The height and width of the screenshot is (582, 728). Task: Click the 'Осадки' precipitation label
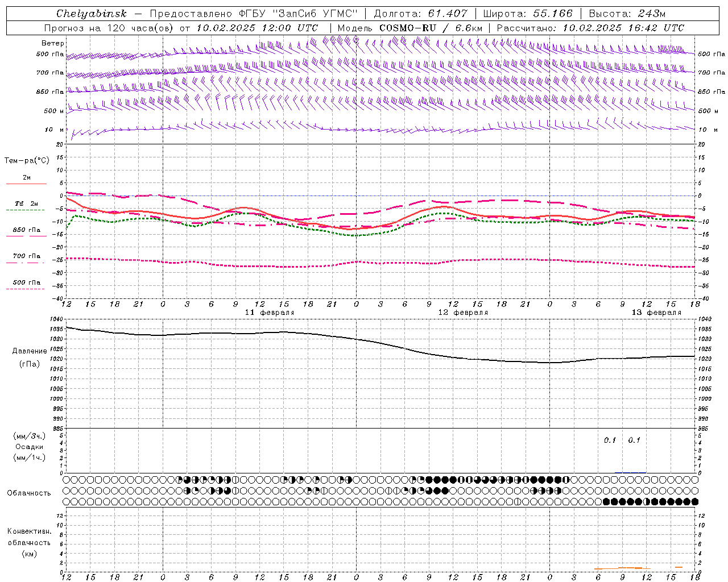[x=30, y=447]
